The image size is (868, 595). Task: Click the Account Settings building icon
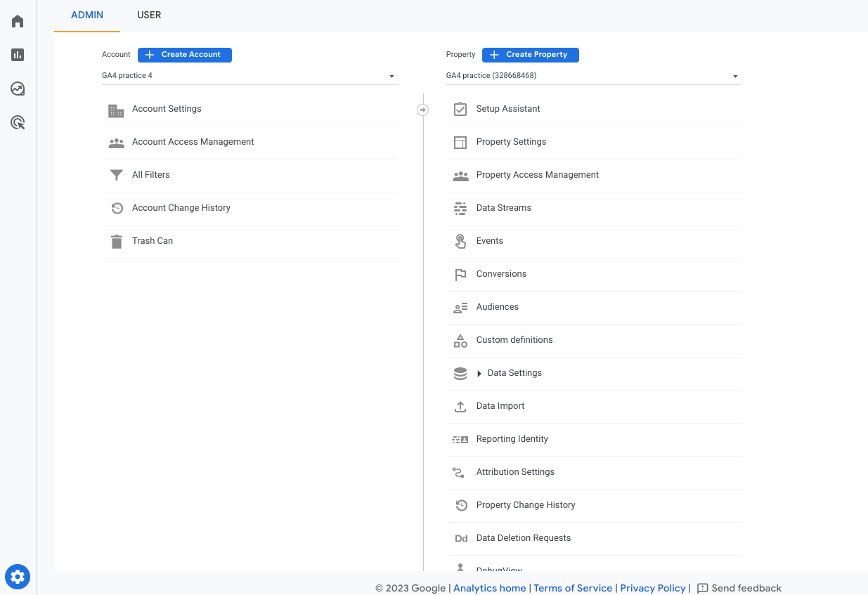point(116,110)
